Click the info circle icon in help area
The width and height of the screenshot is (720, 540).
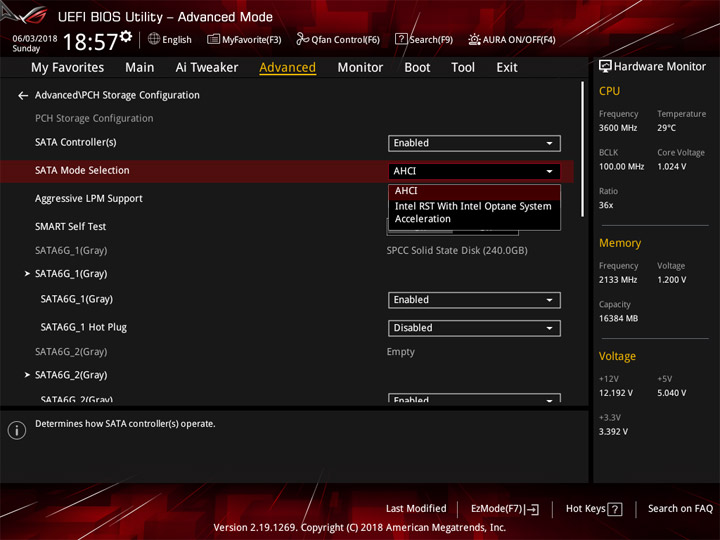pos(17,430)
